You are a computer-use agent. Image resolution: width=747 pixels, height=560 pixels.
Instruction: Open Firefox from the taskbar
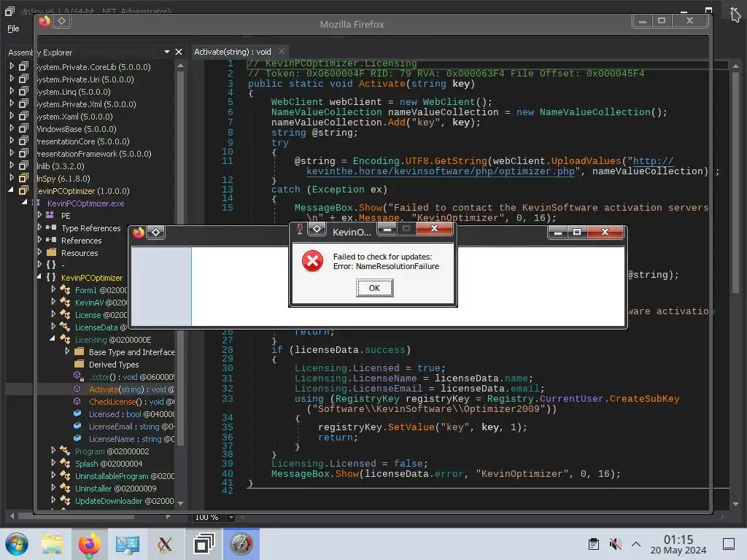click(x=90, y=544)
